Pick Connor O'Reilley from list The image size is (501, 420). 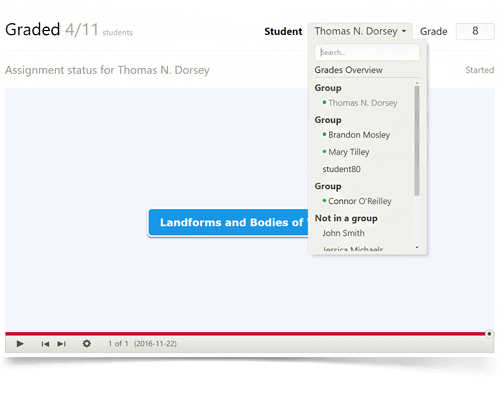(x=360, y=201)
